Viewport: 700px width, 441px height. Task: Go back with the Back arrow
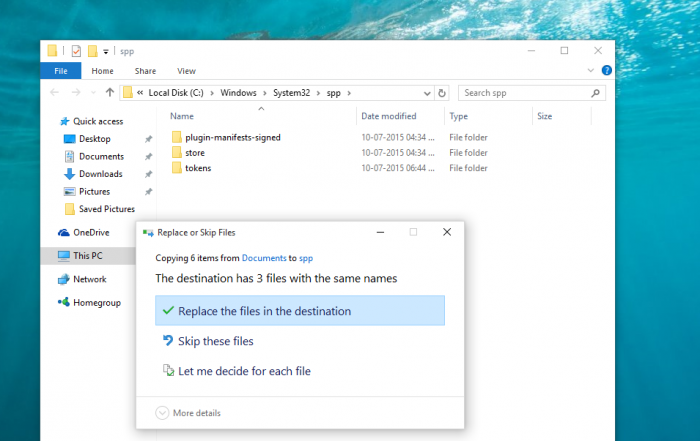[54, 92]
